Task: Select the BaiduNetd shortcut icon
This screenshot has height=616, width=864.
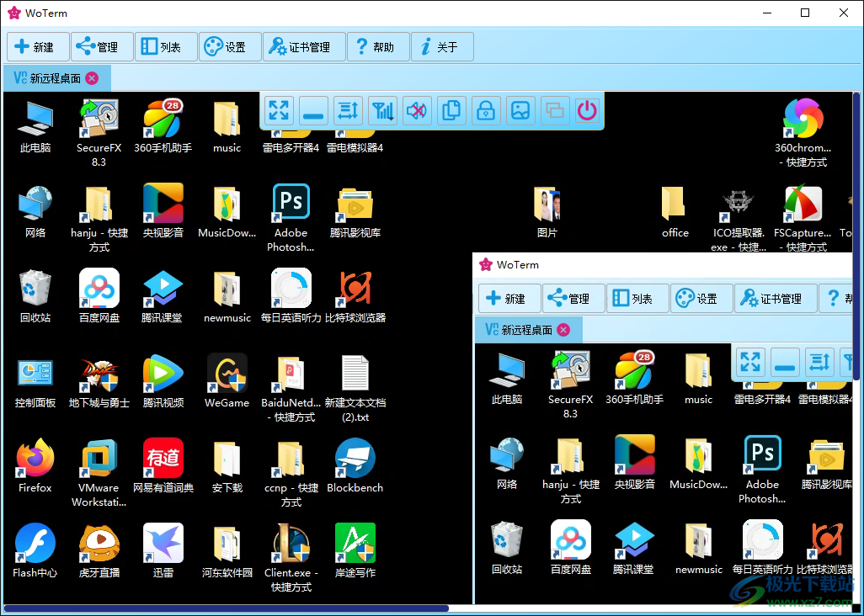Action: click(x=291, y=388)
